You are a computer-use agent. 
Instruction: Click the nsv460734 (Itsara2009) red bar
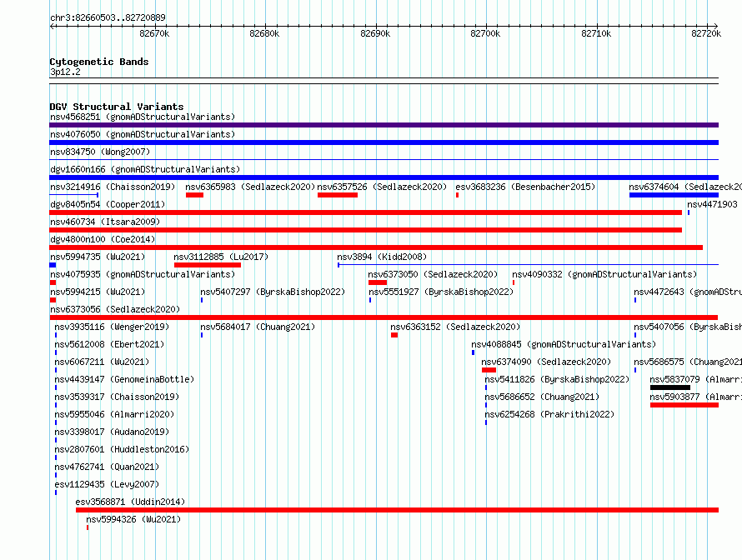click(366, 230)
